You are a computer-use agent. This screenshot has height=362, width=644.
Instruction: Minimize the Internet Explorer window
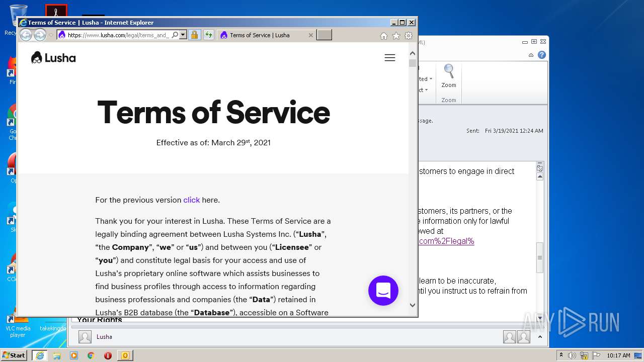coord(394,23)
